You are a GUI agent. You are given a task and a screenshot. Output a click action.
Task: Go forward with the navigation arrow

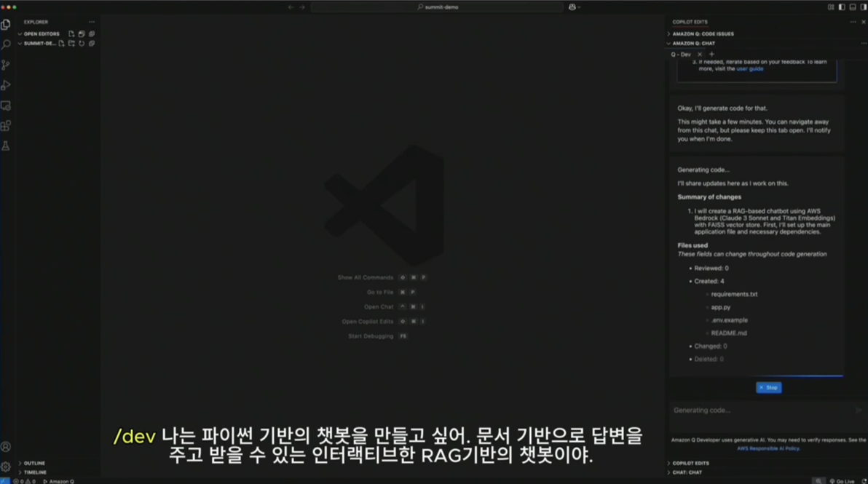click(302, 7)
